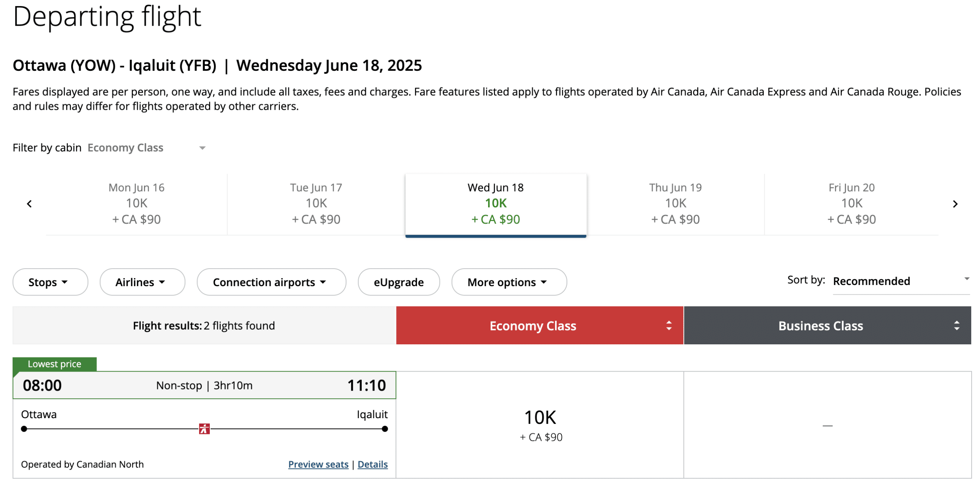This screenshot has height=484, width=980.
Task: Switch to the Thu Jun 19 date tab
Action: click(675, 204)
